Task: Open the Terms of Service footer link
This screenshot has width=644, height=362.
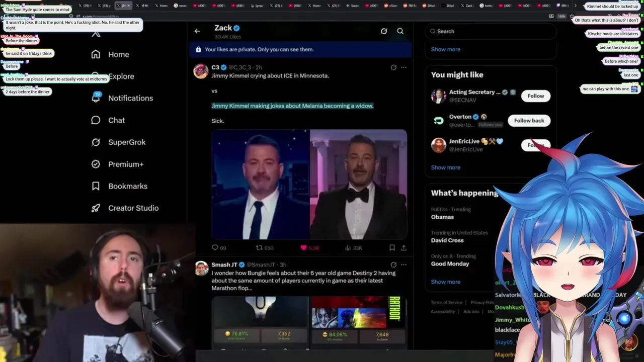Action: coord(446,303)
